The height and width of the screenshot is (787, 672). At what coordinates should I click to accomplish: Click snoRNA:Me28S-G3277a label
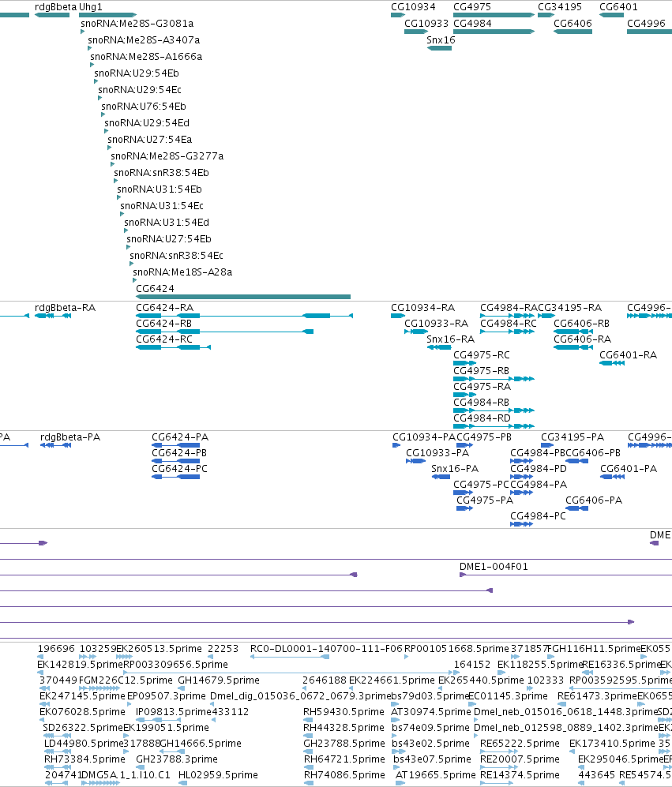tap(167, 156)
